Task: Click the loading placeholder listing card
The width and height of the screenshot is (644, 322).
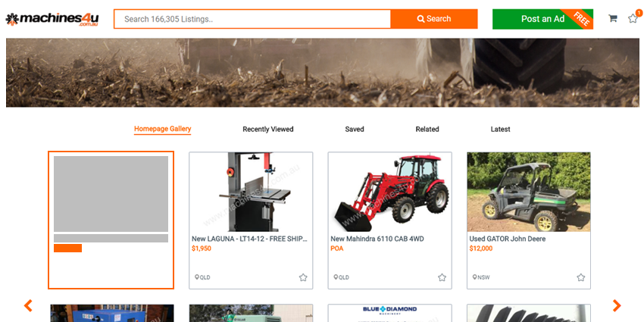Action: point(111,220)
